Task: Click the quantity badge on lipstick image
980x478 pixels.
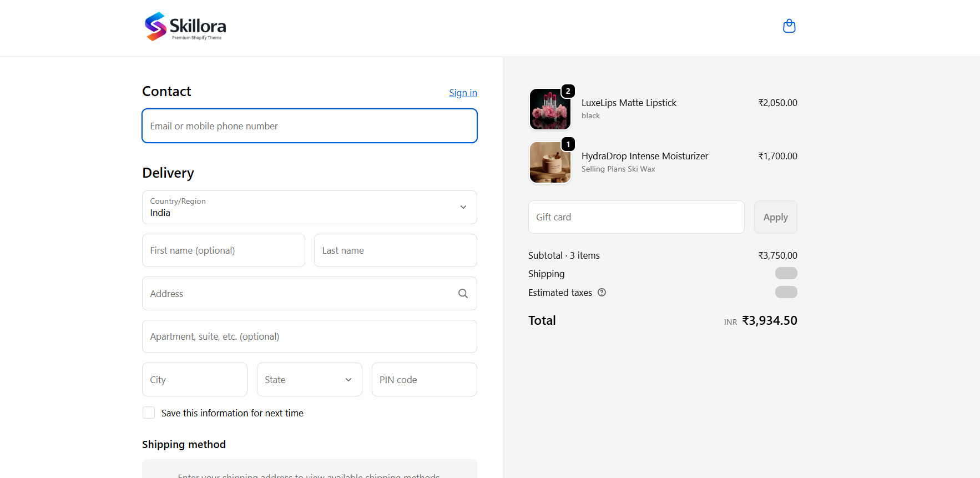Action: [568, 91]
